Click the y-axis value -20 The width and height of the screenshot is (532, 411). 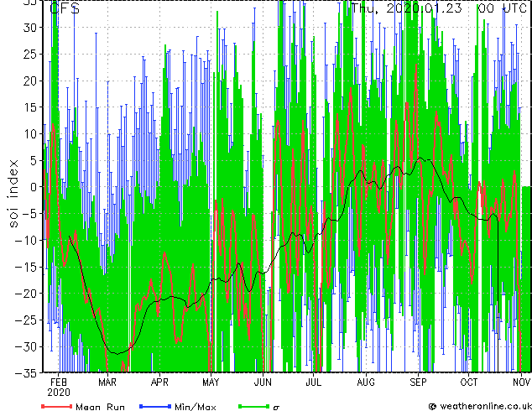coord(26,294)
